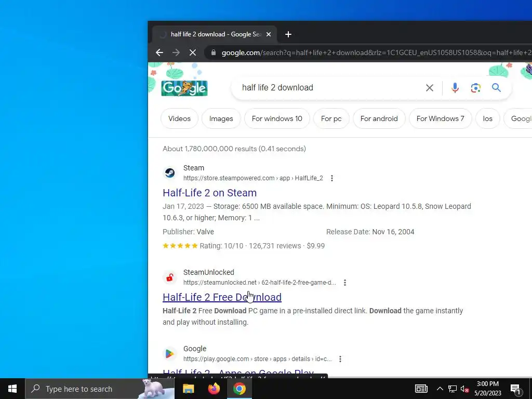
Task: Select the For android chip
Action: click(x=379, y=119)
